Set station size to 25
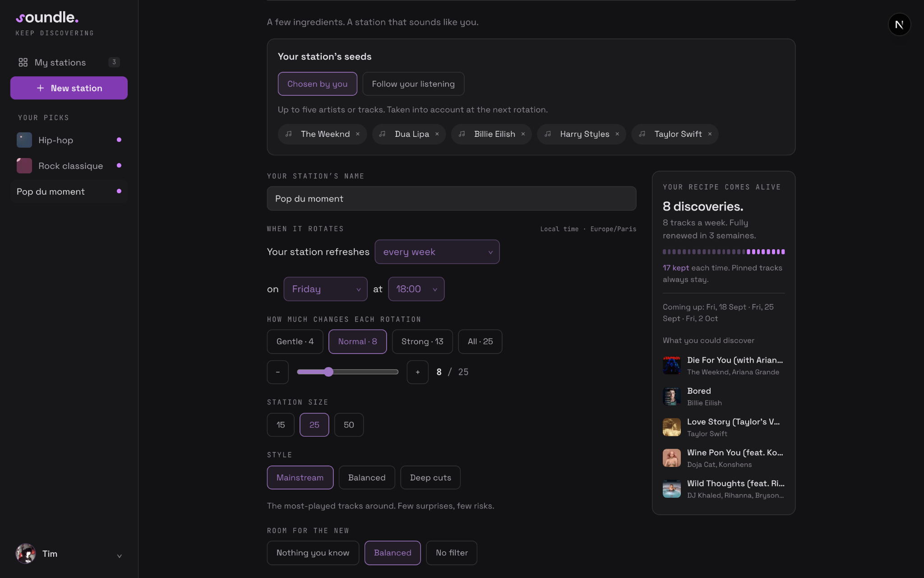The image size is (924, 578). 314,425
